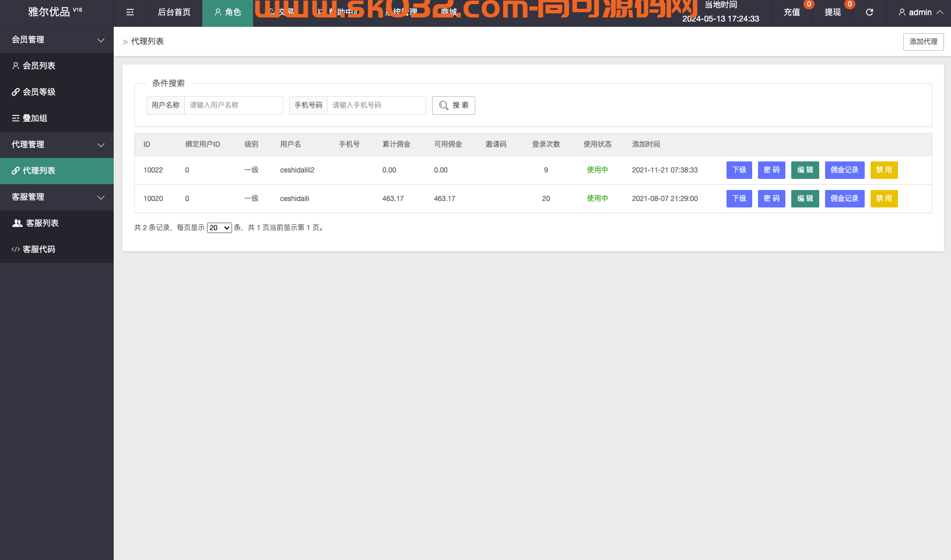The image size is (951, 560).
Task: Click date 2021-08-07 21:29:00
Action: (x=665, y=199)
